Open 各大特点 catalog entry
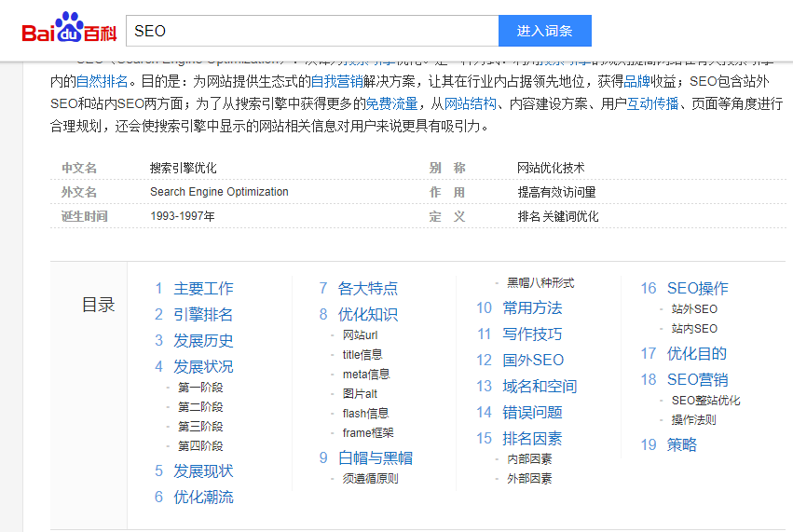The height and width of the screenshot is (532, 793). point(367,289)
